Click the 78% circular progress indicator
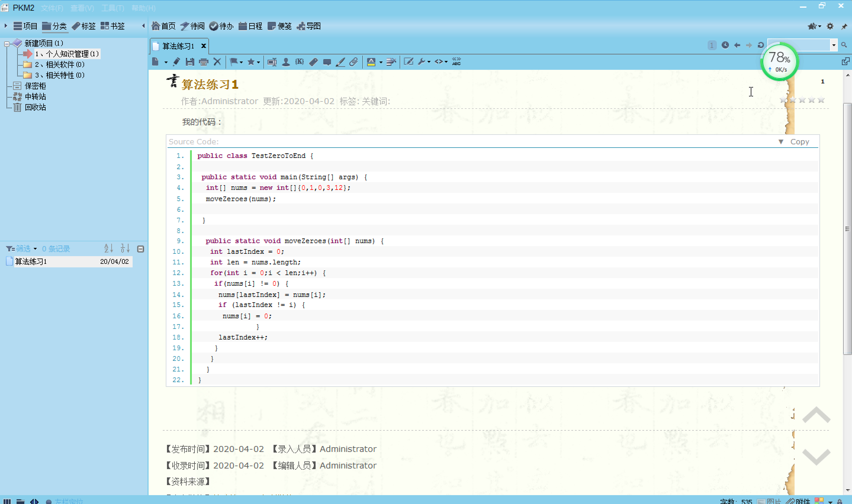 (779, 61)
